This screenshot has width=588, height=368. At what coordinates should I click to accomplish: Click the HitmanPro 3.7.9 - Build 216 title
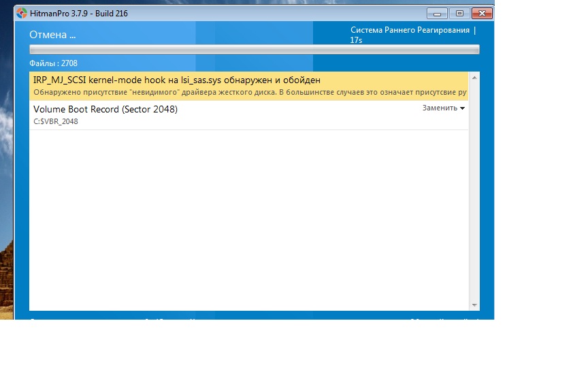tap(78, 14)
